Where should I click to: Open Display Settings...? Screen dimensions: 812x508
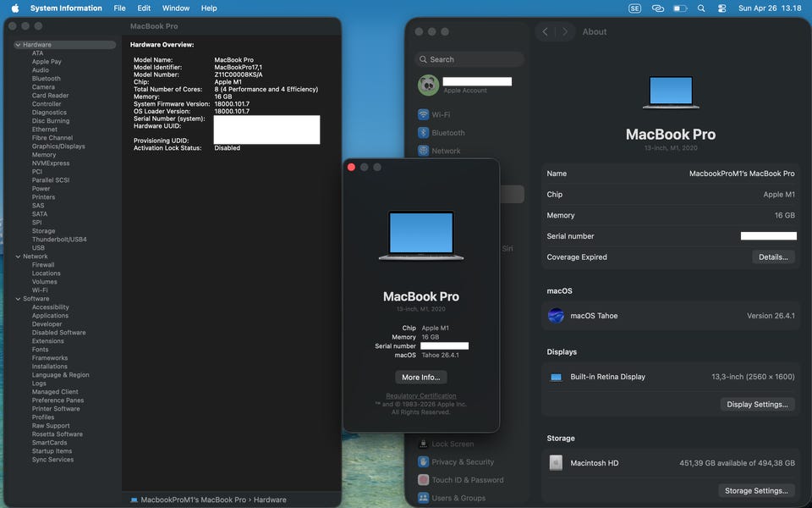point(757,405)
